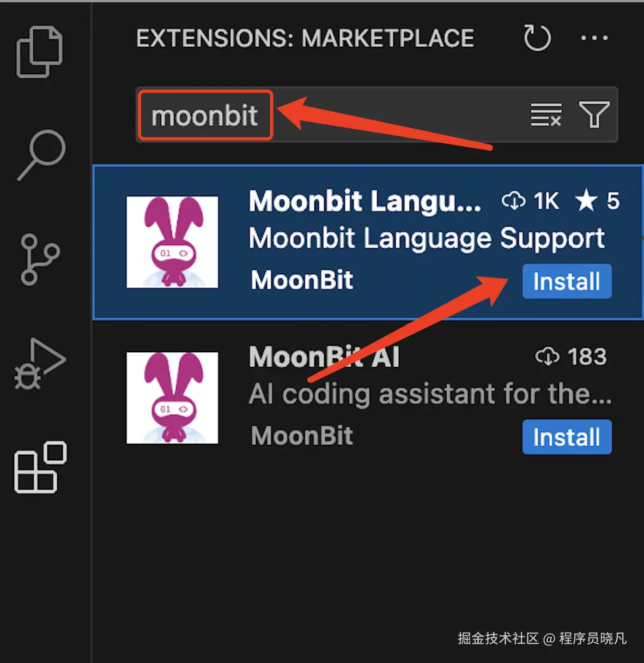This screenshot has width=644, height=663.
Task: Open the Extensions view icon
Action: tap(40, 467)
